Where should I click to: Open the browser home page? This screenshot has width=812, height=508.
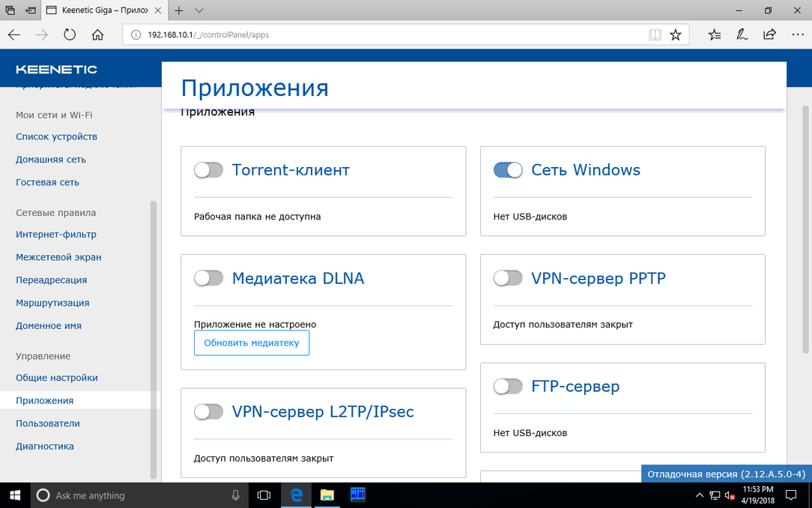(97, 34)
